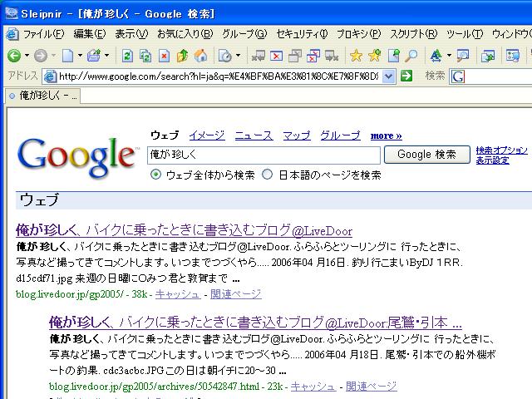Viewport: 532px width, 399px height.
Task: Open the 表示(V) menu
Action: coord(131,34)
